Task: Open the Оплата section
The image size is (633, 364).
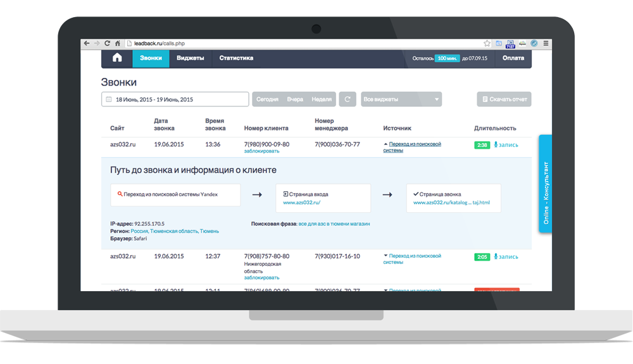Action: (x=513, y=58)
